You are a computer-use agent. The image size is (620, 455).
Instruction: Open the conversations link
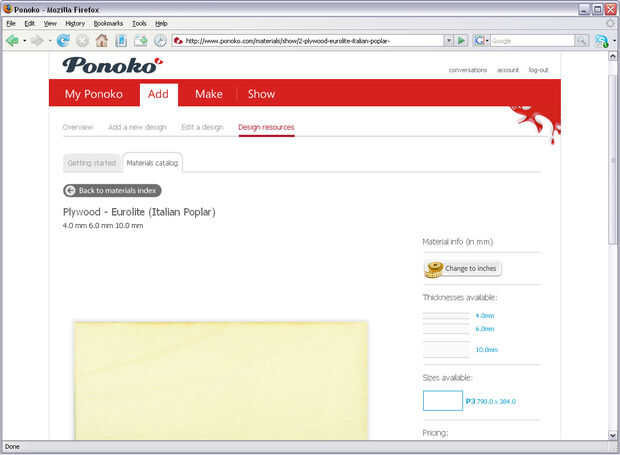(468, 70)
